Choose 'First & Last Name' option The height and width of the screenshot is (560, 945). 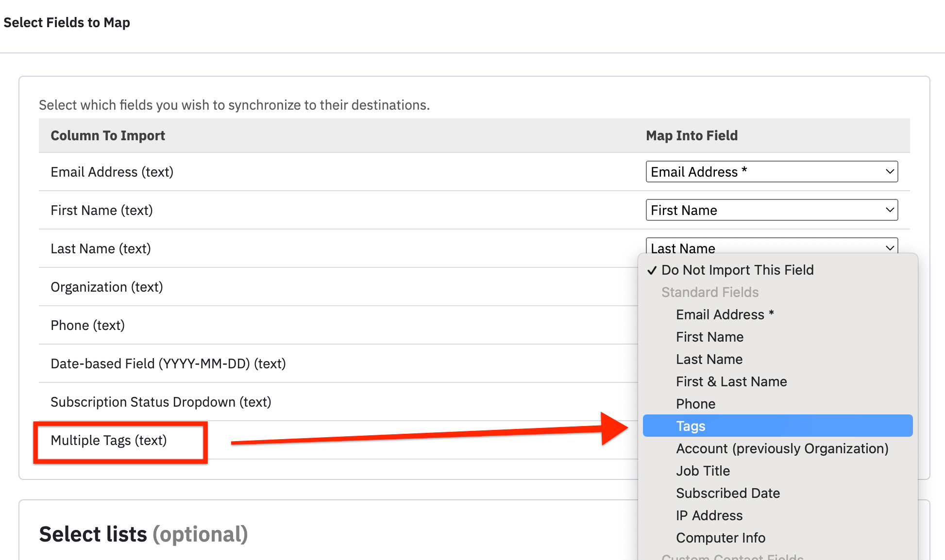coord(731,381)
